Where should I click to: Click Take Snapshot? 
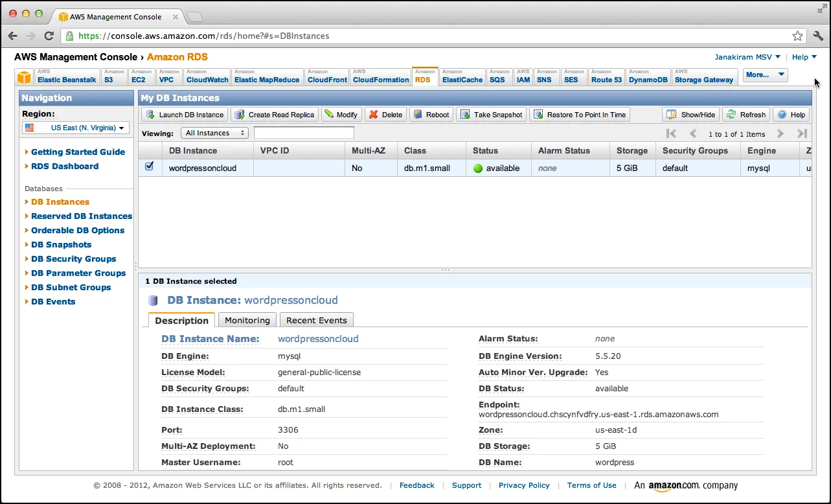click(x=491, y=115)
